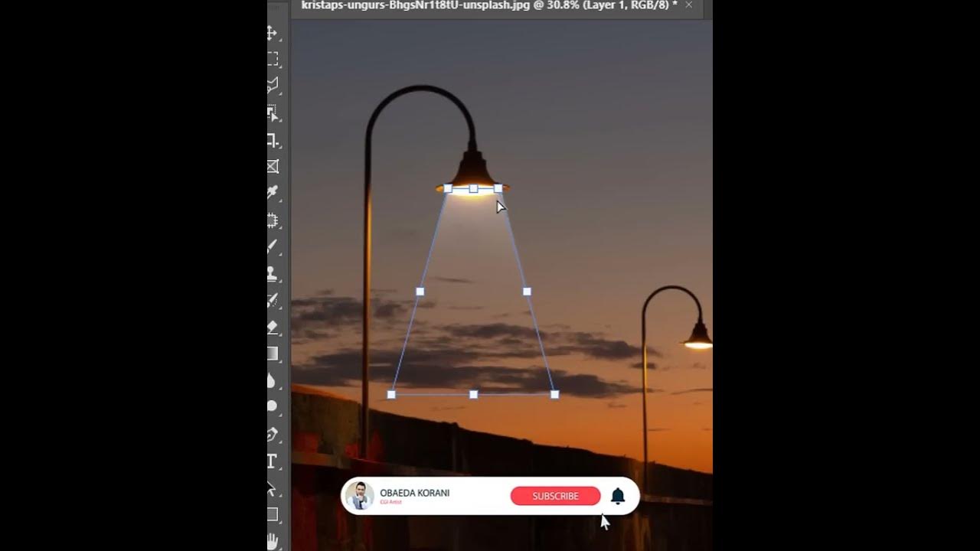Screen dimensions: 980x551
Task: Click the top-left transform handle
Action: (448, 188)
